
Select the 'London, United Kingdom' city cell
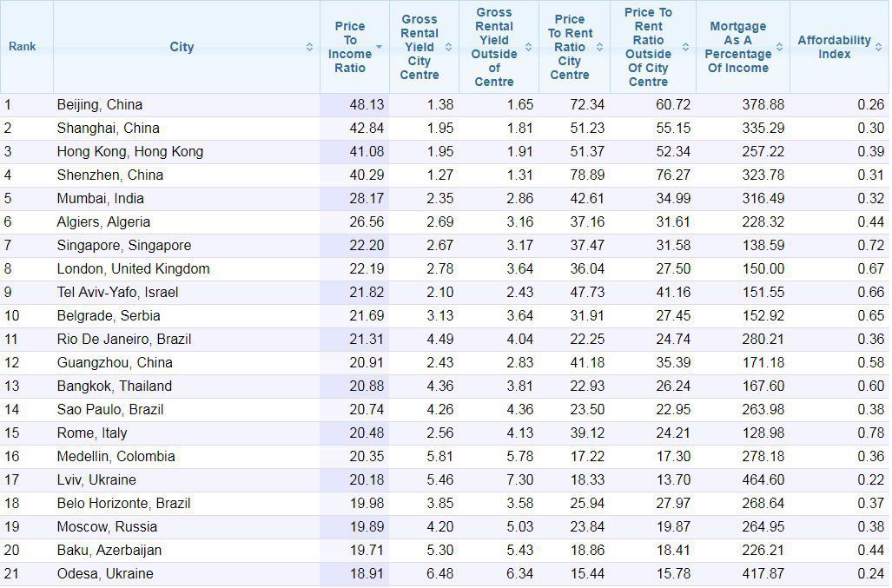[x=187, y=269]
